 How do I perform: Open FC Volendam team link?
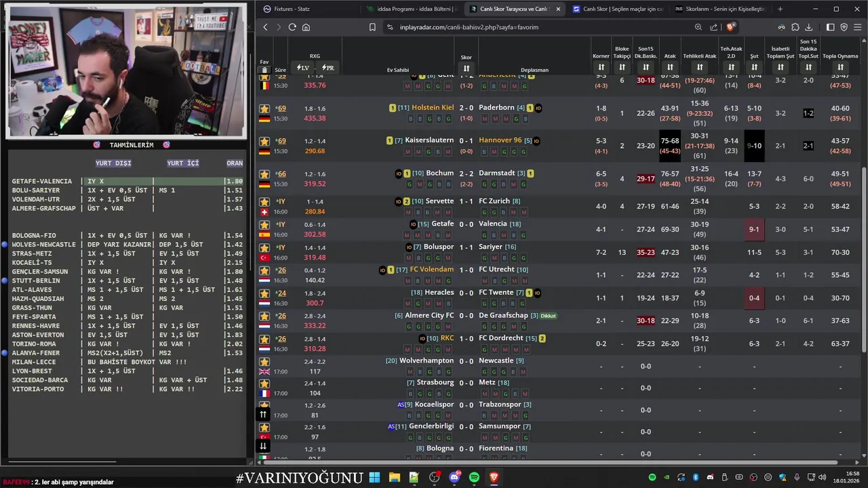point(432,269)
